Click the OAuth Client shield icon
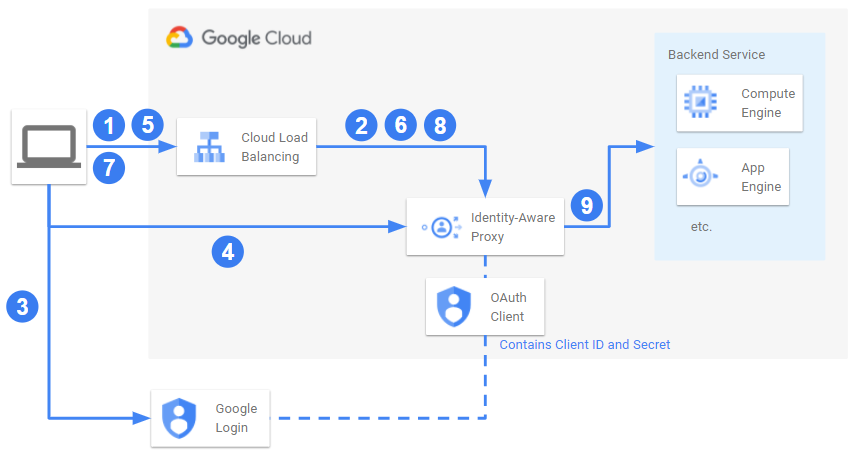Screen dimensions: 858x464 (454, 306)
